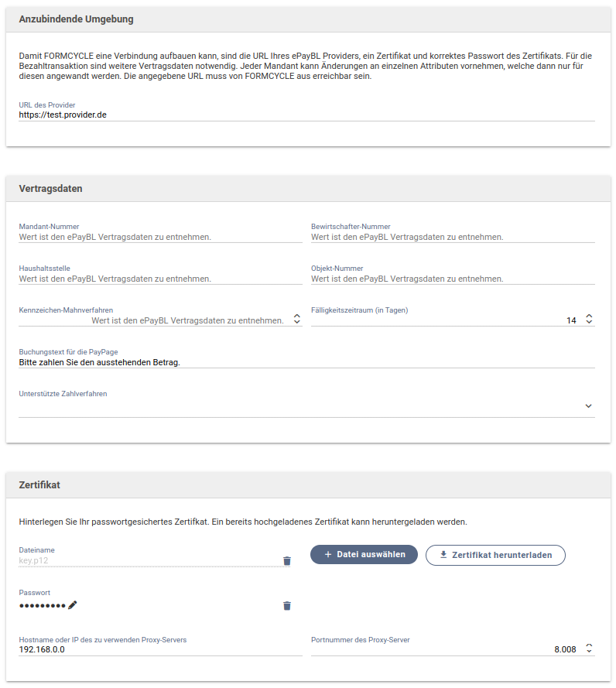
Task: Click the Haushaltsstelle text field
Action: click(160, 279)
